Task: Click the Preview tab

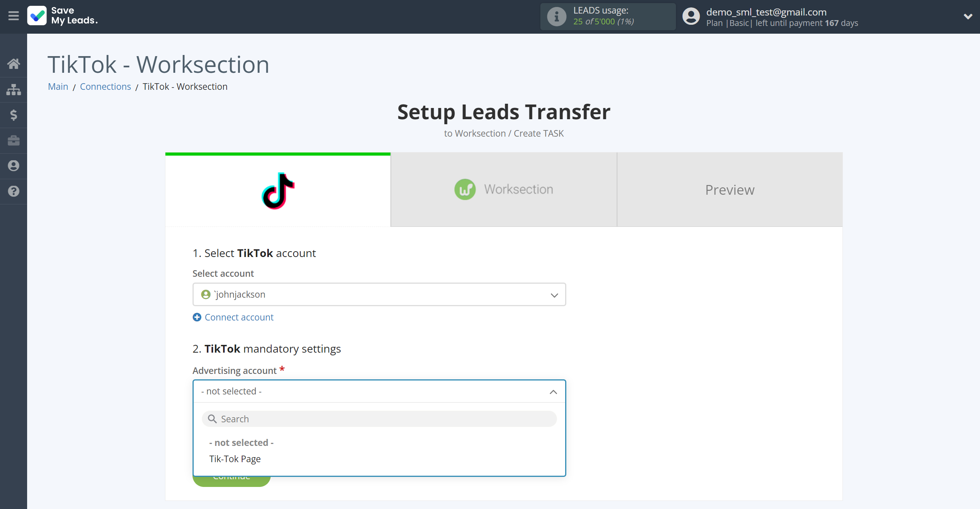Action: (x=730, y=189)
